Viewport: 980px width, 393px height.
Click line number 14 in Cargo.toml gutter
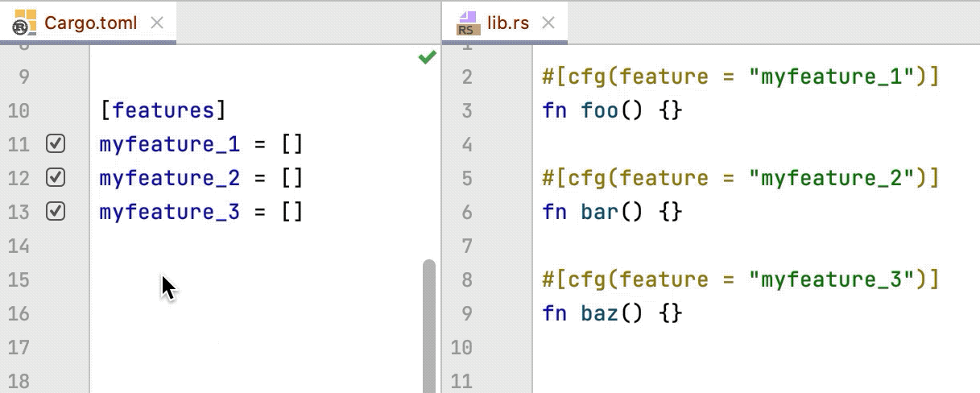(19, 246)
